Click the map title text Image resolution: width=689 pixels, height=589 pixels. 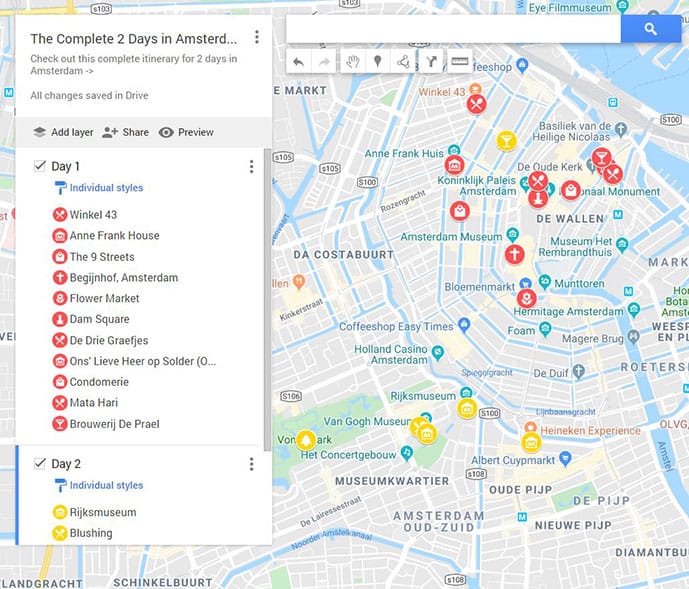tap(134, 39)
